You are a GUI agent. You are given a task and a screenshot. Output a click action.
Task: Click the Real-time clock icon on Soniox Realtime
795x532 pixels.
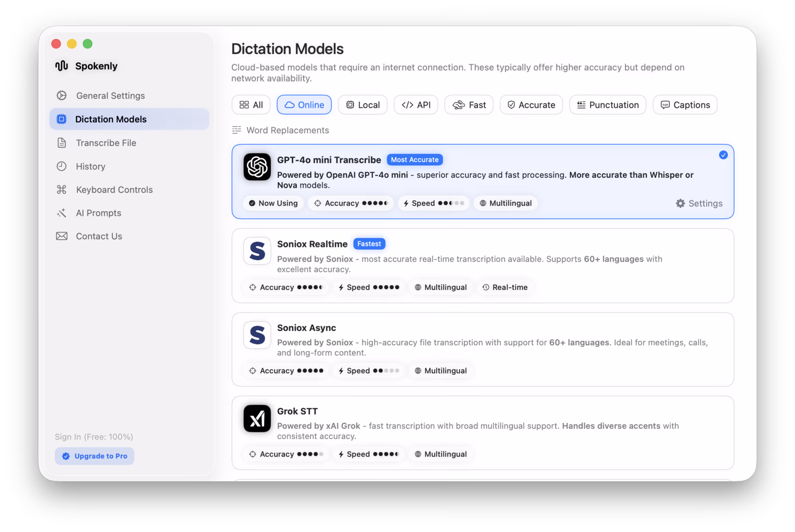pyautogui.click(x=486, y=287)
